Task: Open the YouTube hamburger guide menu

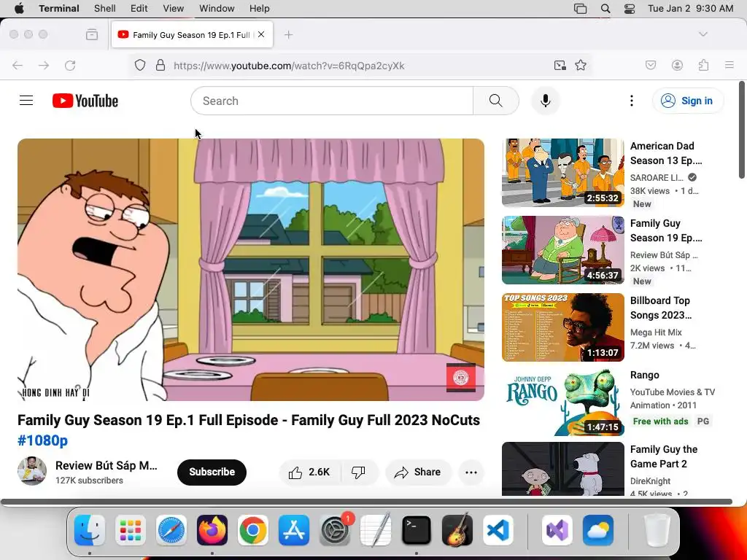Action: (x=26, y=101)
